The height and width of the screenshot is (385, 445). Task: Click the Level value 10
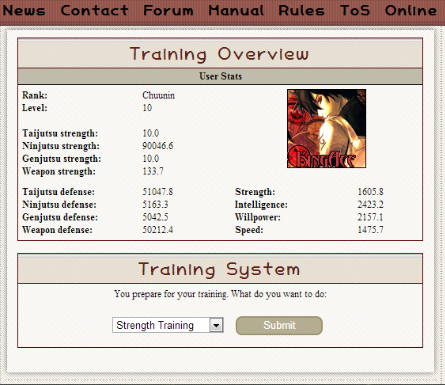tap(147, 108)
